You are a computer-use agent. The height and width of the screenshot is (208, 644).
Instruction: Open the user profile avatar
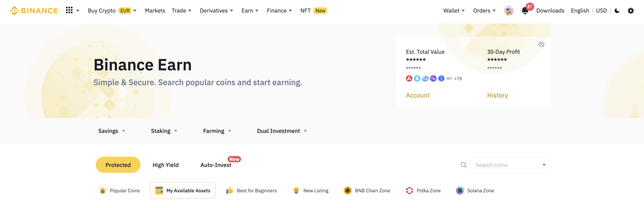click(x=509, y=11)
